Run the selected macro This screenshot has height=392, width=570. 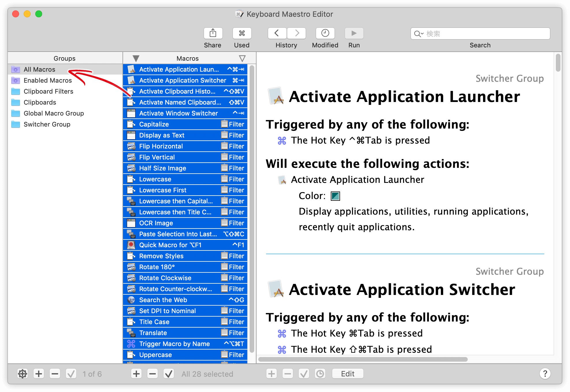pyautogui.click(x=354, y=33)
